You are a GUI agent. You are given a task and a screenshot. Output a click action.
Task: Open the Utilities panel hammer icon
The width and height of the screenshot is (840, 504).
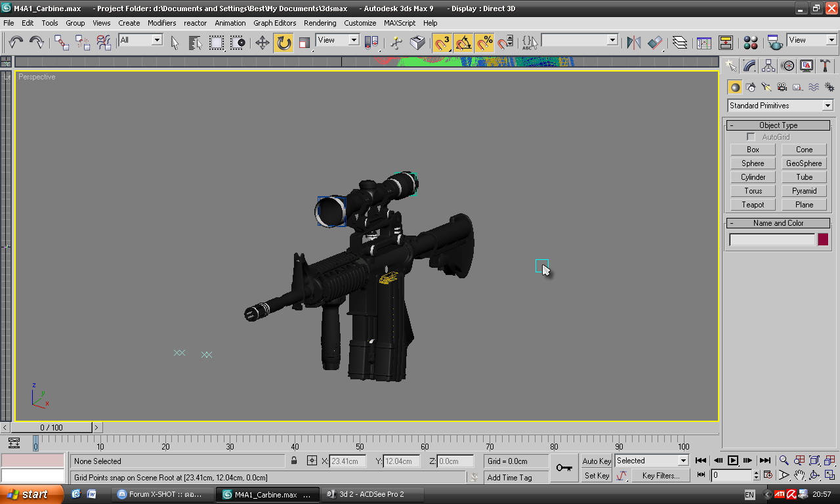[826, 66]
